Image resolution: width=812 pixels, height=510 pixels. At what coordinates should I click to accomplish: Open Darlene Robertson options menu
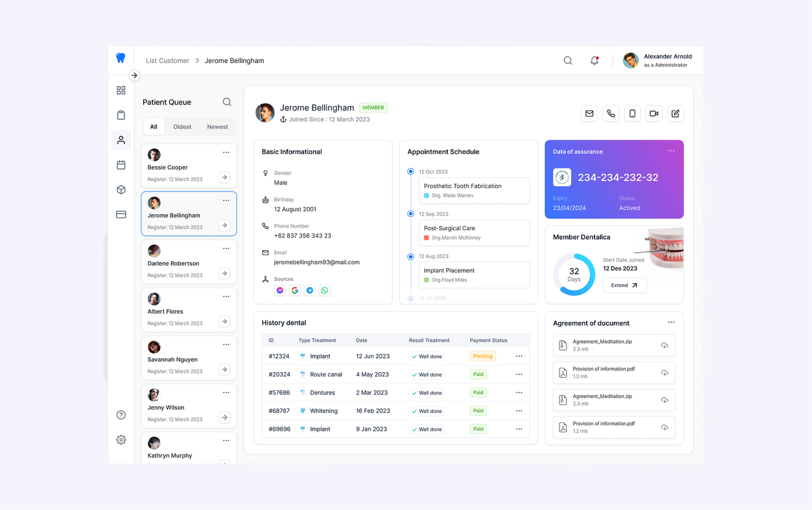(226, 249)
